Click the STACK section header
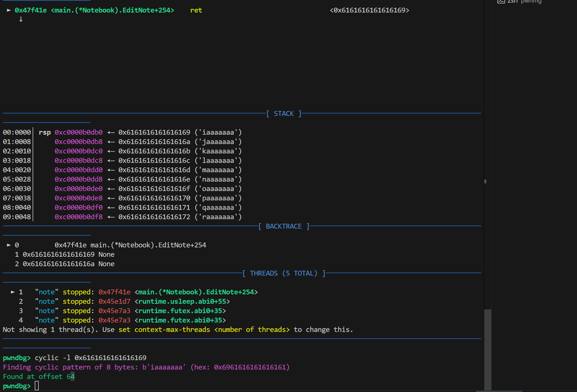The width and height of the screenshot is (577, 392). 284,114
